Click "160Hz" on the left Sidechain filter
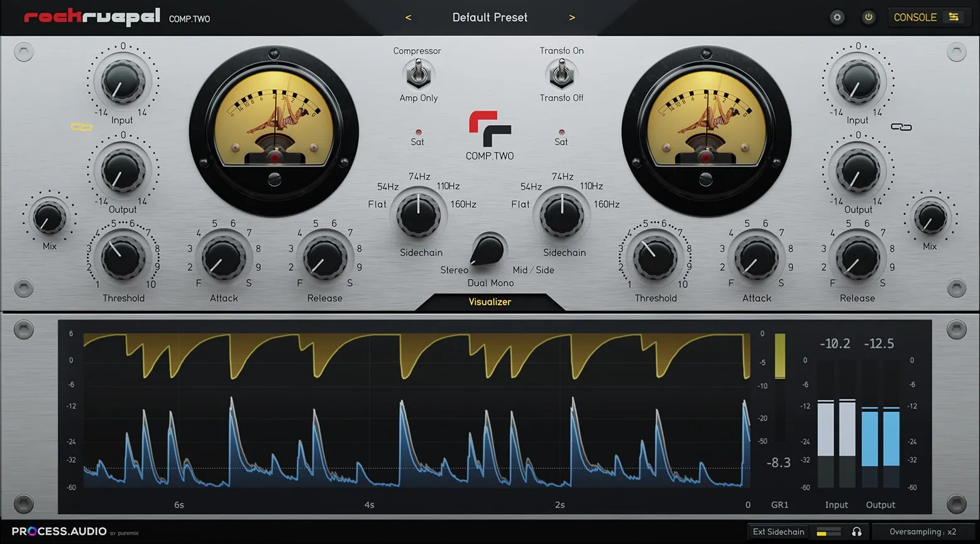Image resolution: width=980 pixels, height=544 pixels. tap(463, 204)
